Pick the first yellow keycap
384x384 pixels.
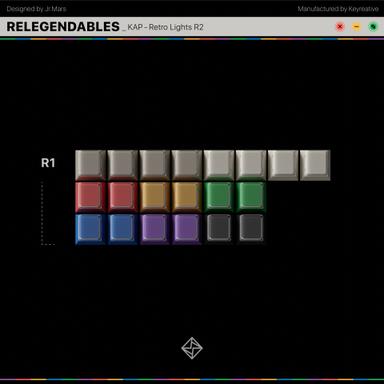(x=154, y=197)
